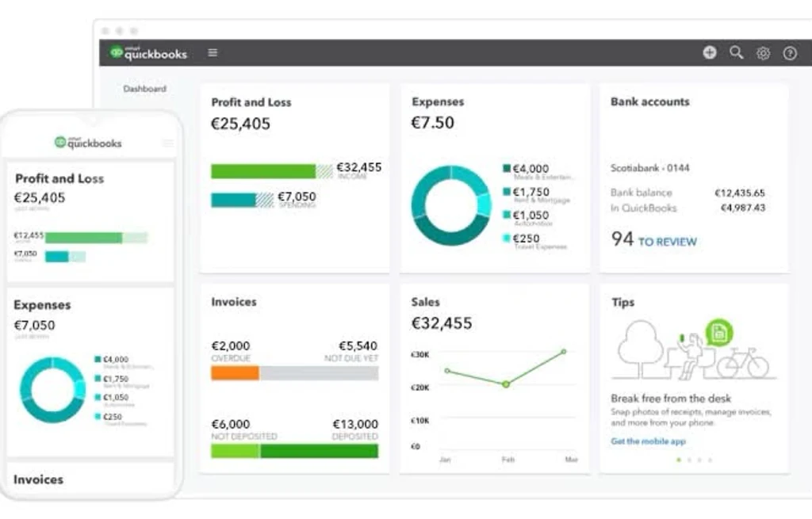Viewport: 812px width, 519px height.
Task: Open the Profit and Loss card
Action: [x=251, y=102]
